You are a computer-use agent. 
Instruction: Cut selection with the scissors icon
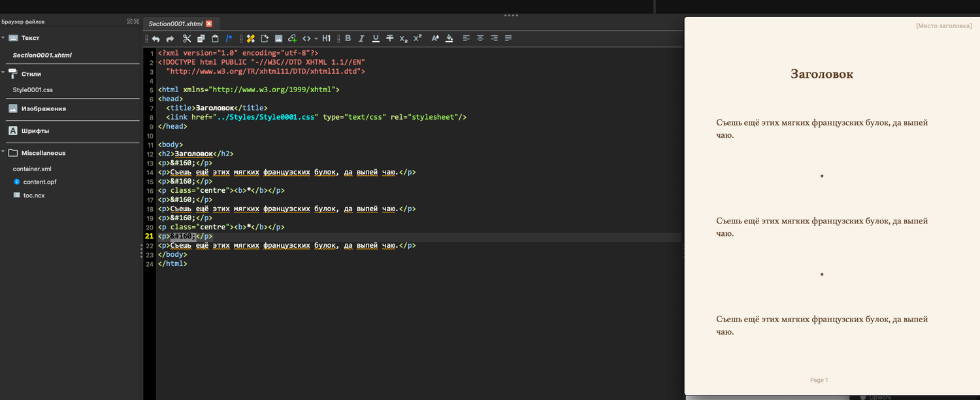tap(187, 39)
